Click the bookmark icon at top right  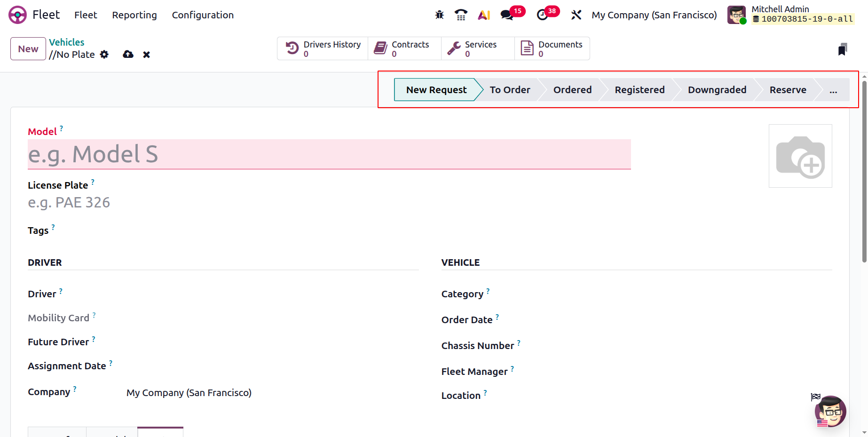coord(842,49)
